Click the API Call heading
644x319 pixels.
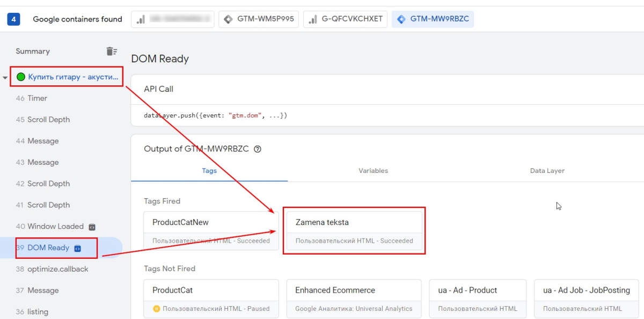tap(159, 89)
